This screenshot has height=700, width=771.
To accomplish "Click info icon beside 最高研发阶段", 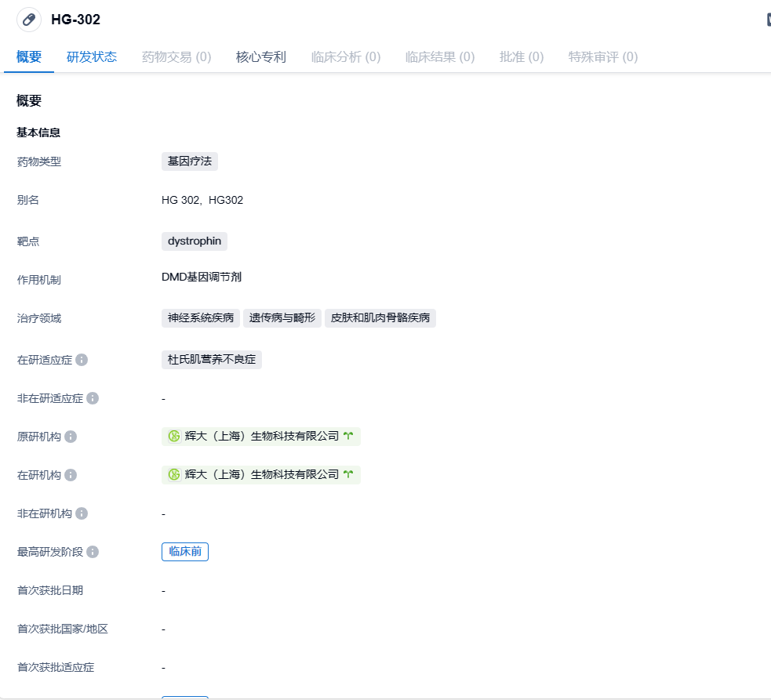I will pos(93,552).
